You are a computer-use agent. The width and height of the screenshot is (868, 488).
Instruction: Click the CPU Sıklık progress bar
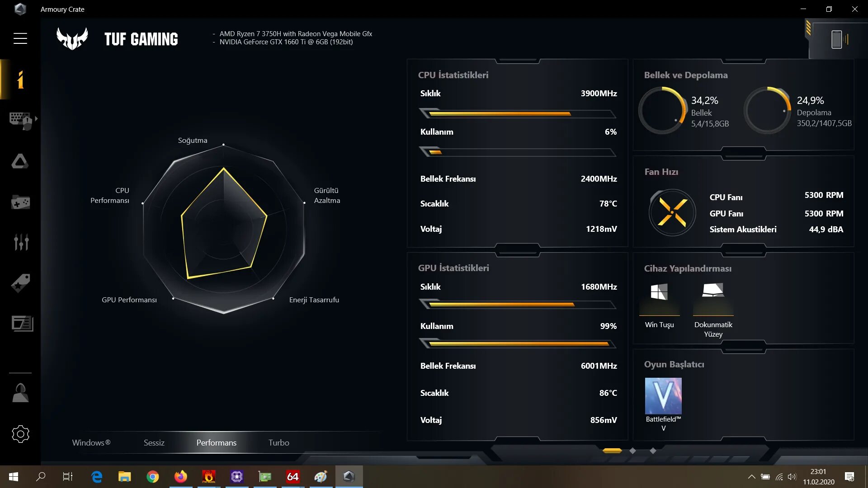click(x=518, y=113)
